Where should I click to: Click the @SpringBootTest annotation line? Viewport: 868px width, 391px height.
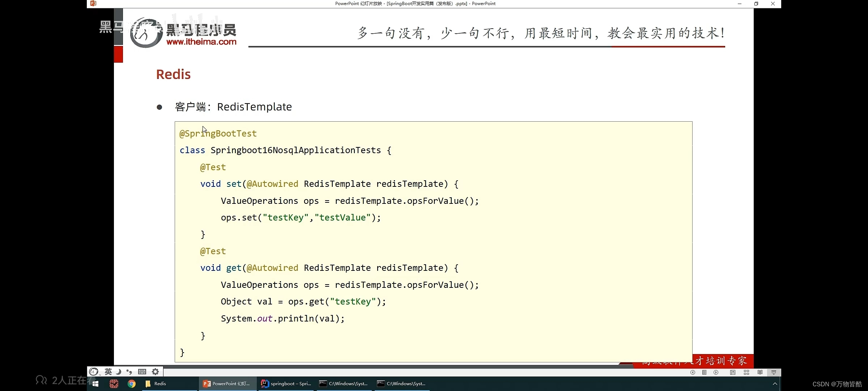[218, 134]
